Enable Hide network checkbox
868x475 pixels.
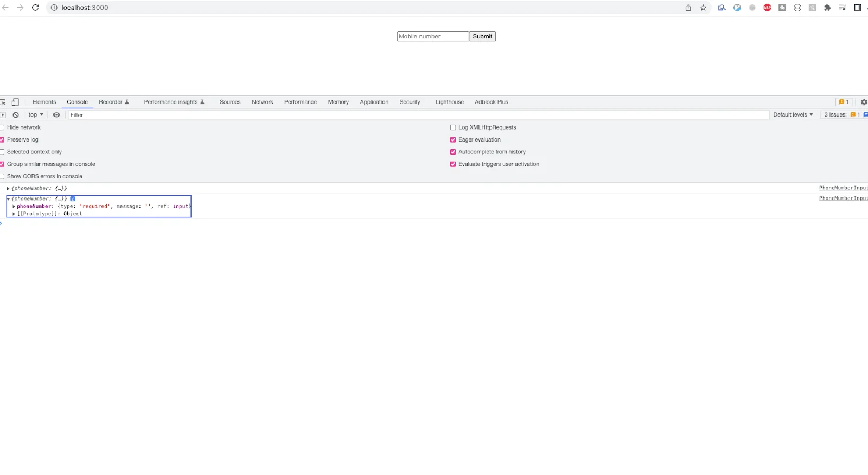(2, 127)
